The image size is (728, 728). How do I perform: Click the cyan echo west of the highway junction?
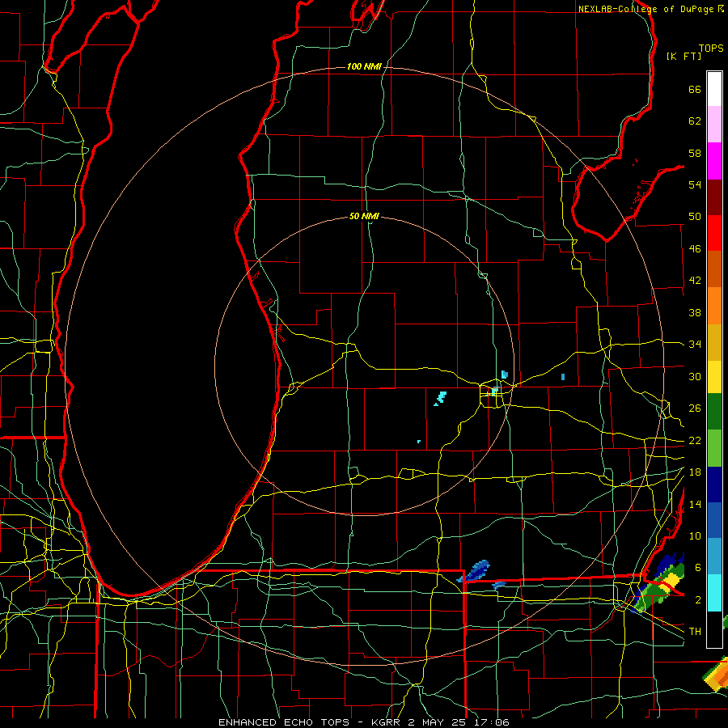tap(440, 398)
